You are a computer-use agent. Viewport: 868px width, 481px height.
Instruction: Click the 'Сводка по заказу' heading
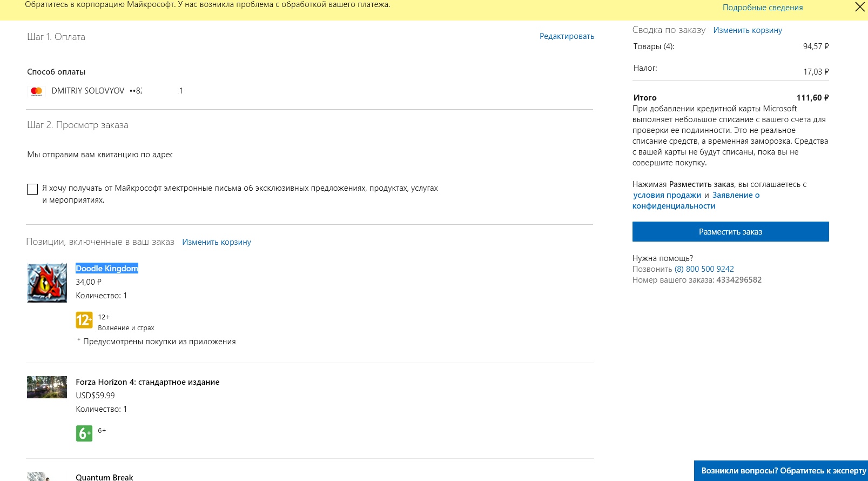[x=669, y=30]
